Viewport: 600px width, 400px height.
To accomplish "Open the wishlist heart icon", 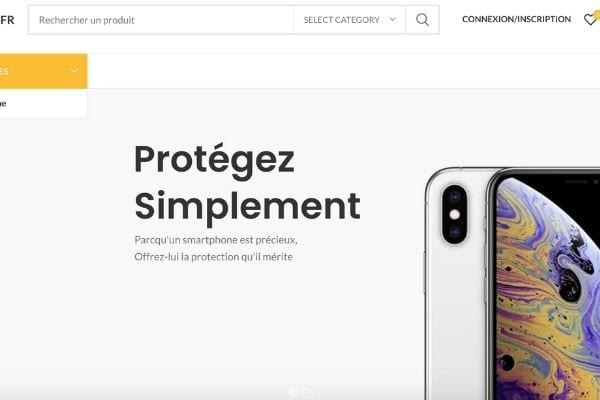I will tap(590, 20).
